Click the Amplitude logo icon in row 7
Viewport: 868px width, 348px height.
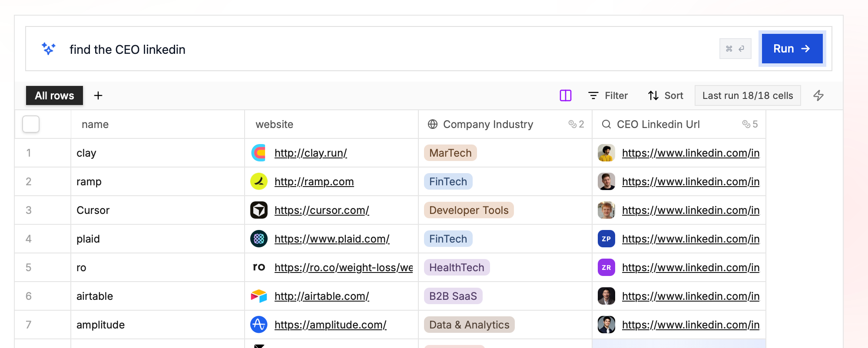tap(259, 325)
